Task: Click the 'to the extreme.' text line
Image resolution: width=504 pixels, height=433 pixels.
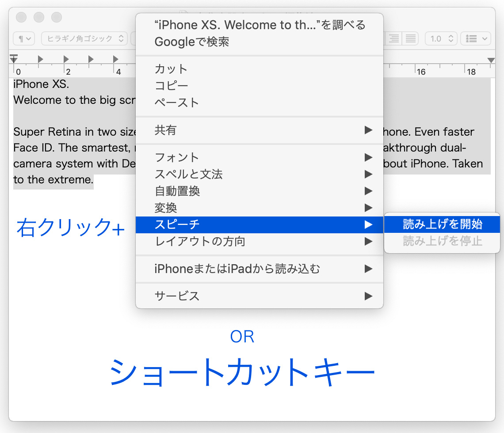Action: pyautogui.click(x=53, y=179)
